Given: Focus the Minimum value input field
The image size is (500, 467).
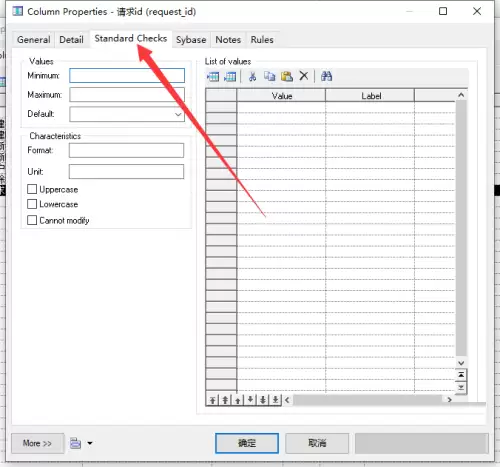Looking at the screenshot, I should [127, 76].
